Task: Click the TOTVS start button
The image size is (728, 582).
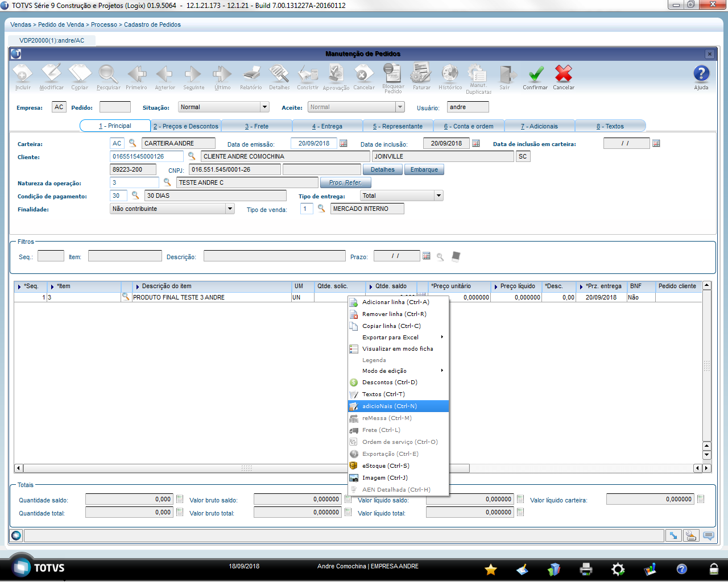Action: click(x=38, y=567)
